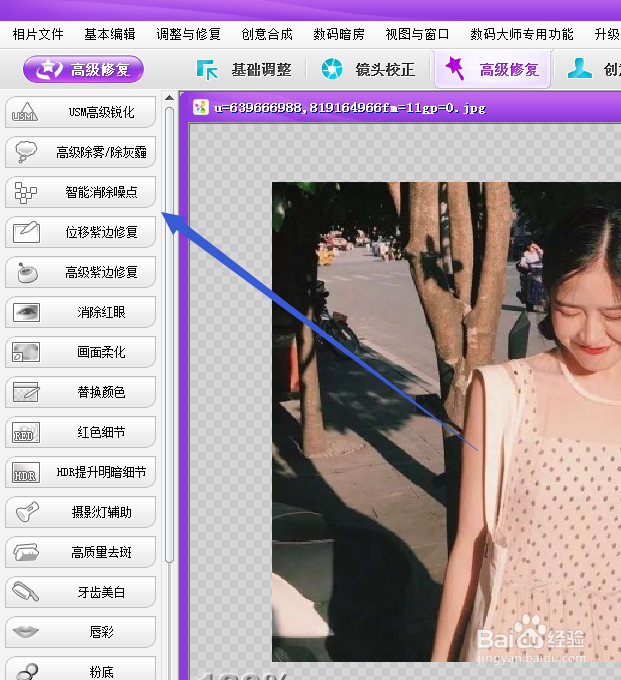Open USM高级锐化 tool

pos(80,112)
